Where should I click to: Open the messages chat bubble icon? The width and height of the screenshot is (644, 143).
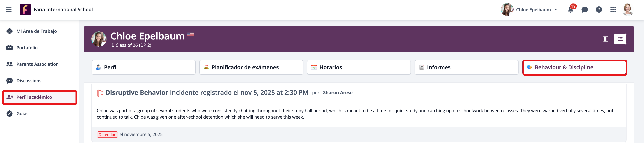click(585, 10)
